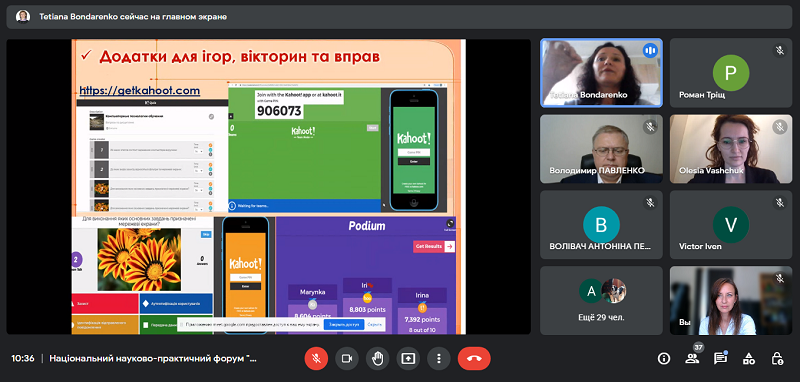Open host controls lock icon

pos(777,359)
